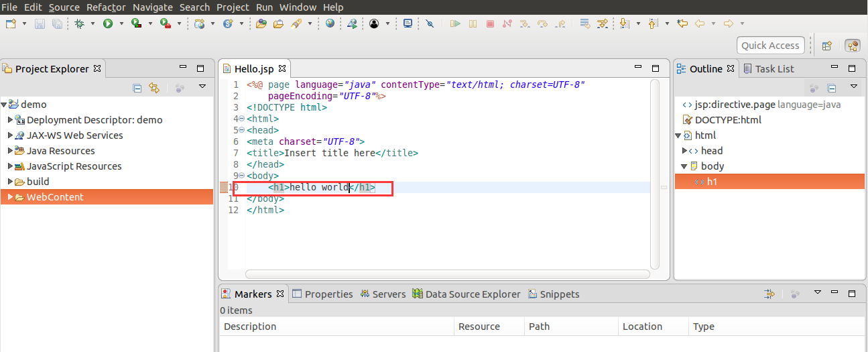Close the Hello.jsp editor tab
868x352 pixels.
tap(282, 68)
